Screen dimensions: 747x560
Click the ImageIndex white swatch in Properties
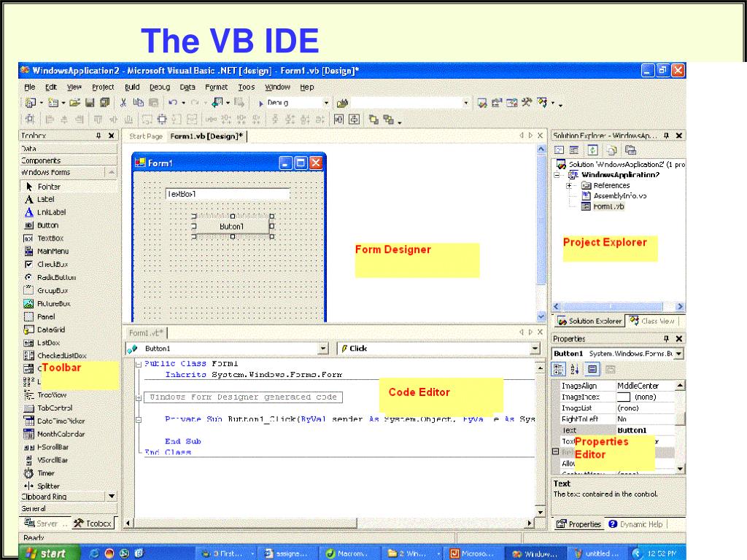[623, 397]
